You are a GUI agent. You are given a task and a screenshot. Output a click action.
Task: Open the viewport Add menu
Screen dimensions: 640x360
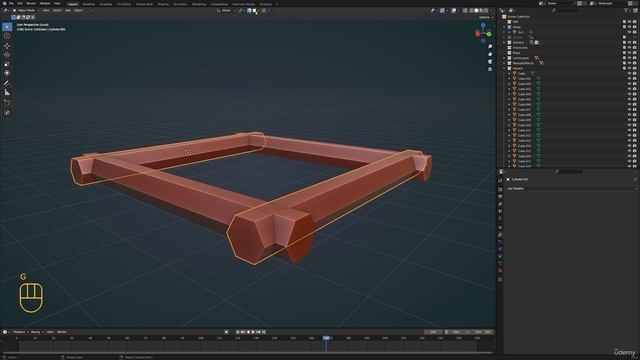(68, 10)
